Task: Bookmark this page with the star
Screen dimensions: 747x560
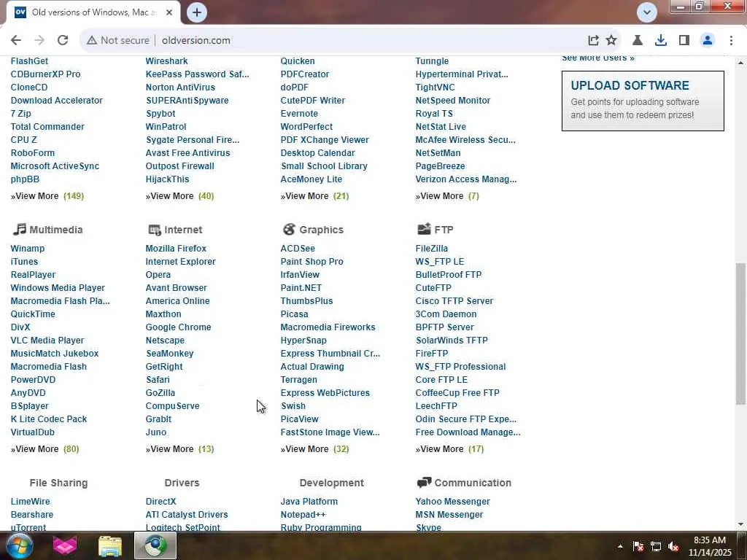Action: [x=611, y=41]
